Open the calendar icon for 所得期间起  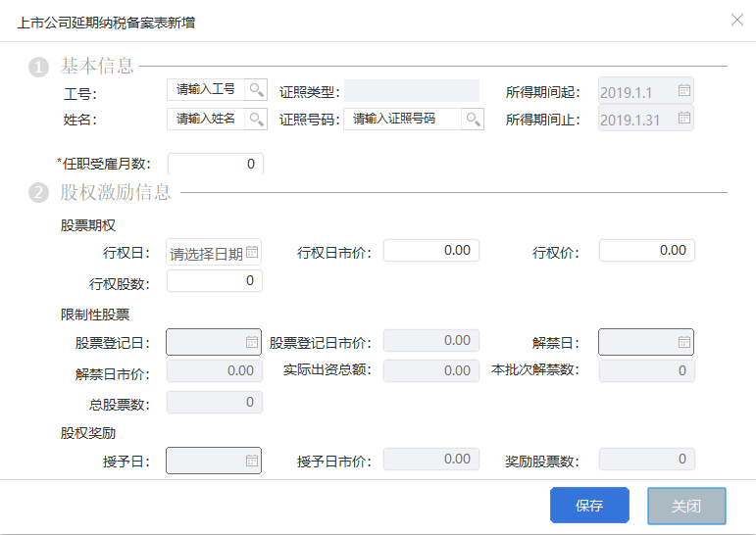click(684, 90)
